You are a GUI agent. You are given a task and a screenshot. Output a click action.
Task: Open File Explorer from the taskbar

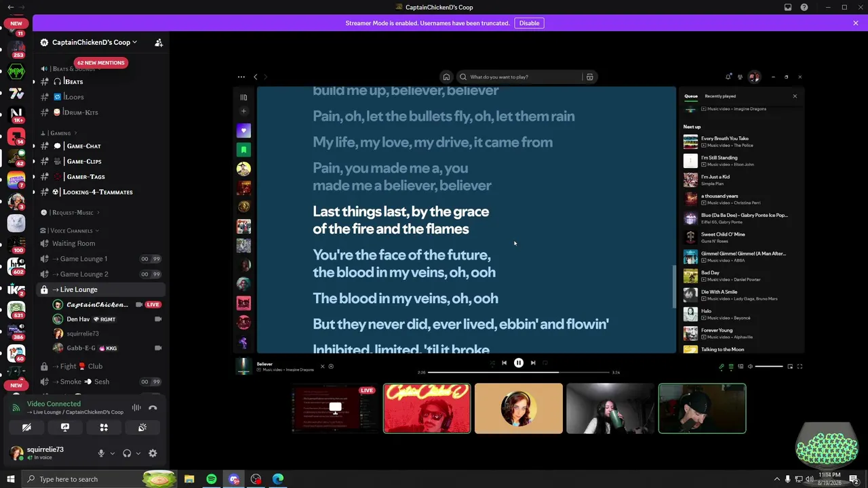189,479
